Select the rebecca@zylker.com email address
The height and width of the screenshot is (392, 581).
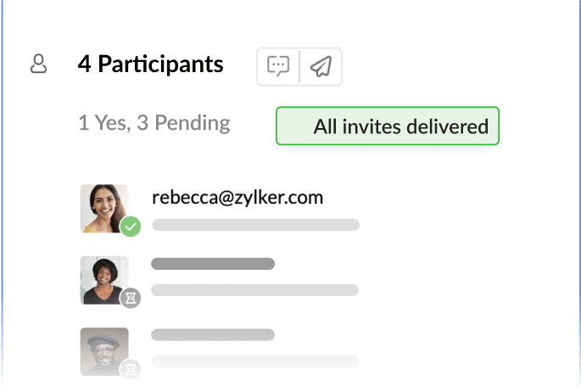coord(237,198)
